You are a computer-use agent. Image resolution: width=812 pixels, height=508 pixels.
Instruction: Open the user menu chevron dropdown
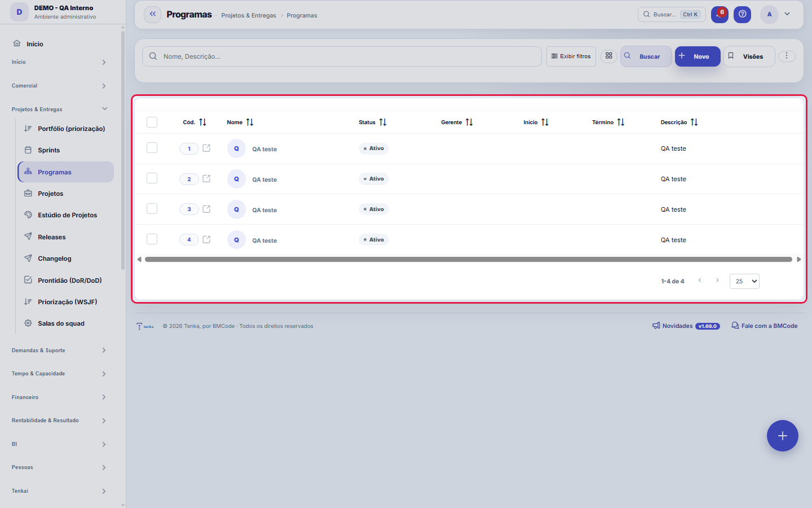pos(787,14)
